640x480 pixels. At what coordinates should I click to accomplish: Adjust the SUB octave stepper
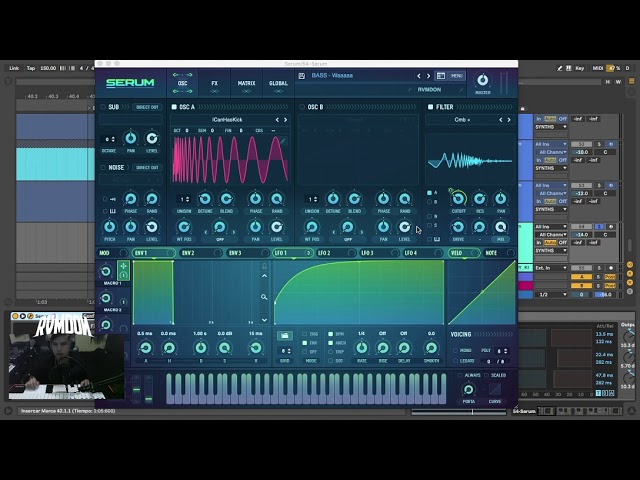pos(109,140)
